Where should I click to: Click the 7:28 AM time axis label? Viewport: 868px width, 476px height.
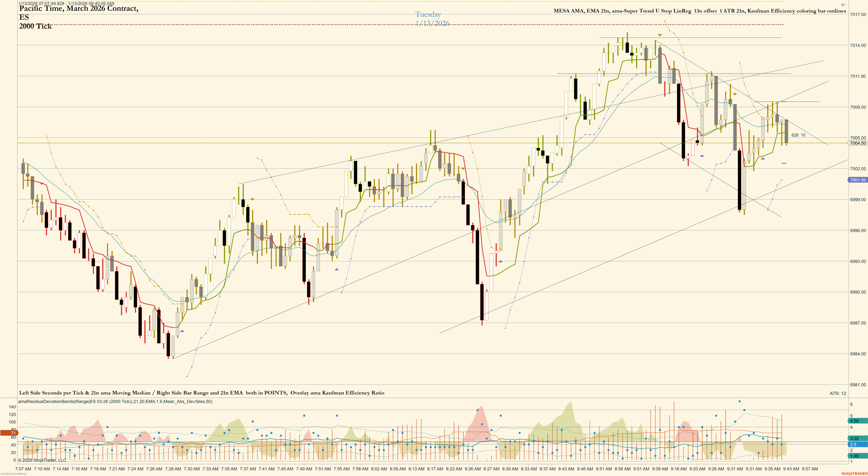(173, 469)
